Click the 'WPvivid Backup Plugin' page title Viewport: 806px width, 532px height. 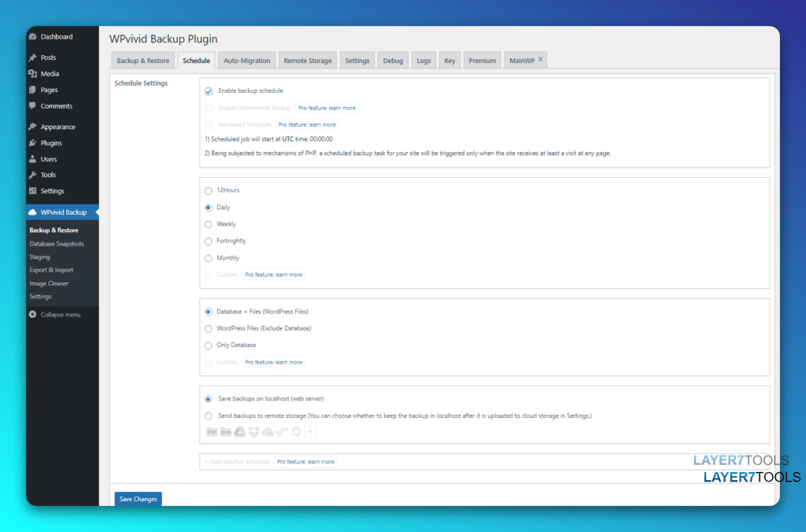(164, 39)
